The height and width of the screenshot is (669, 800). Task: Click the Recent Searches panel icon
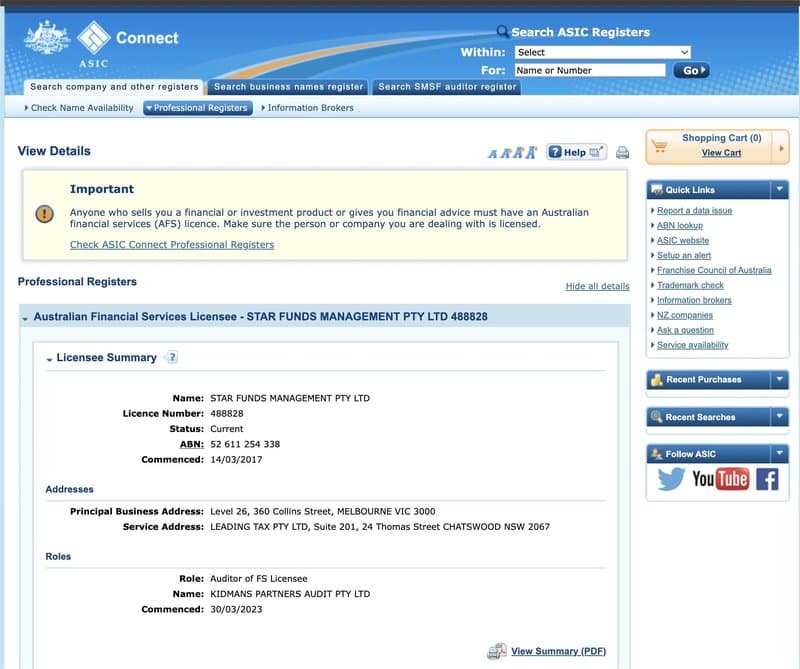[657, 417]
